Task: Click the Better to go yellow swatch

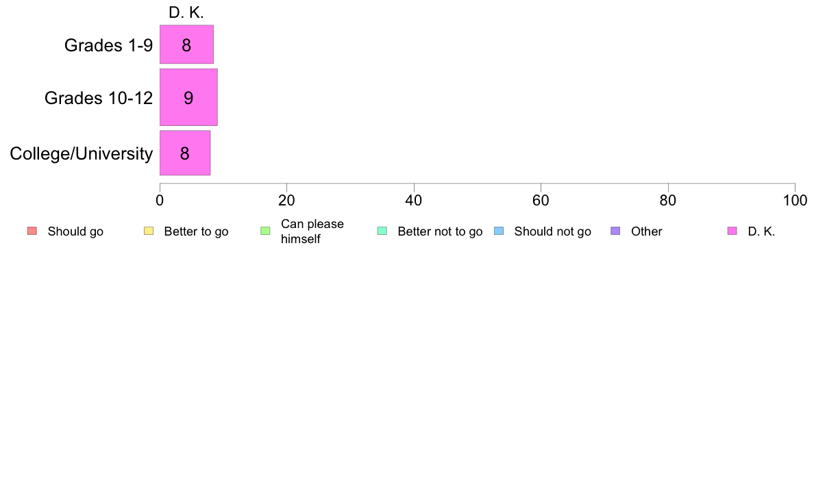Action: coord(149,231)
